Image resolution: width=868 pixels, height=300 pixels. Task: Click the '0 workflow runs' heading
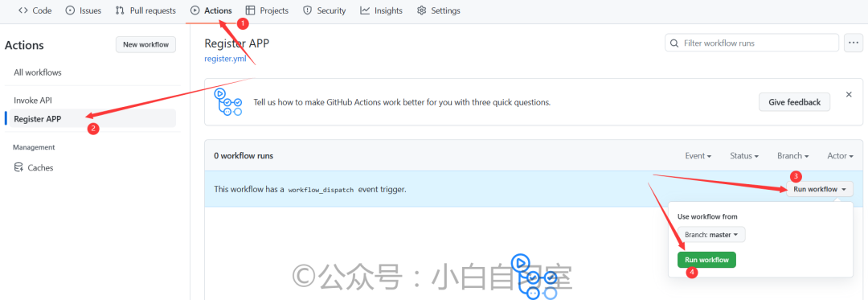[x=244, y=156]
